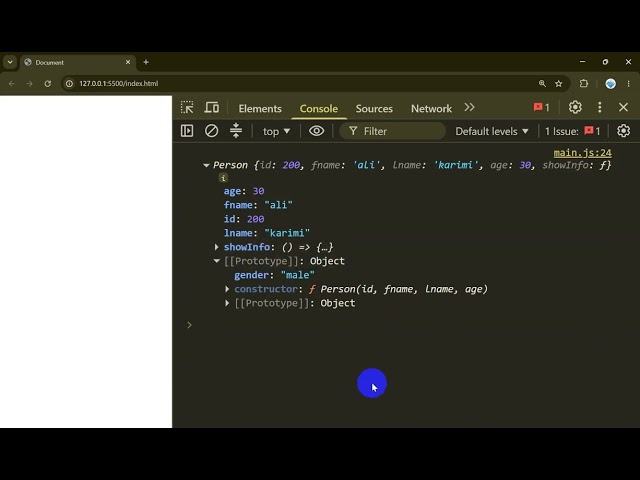Screen dimensions: 640x480
Task: Select the age: 30 property
Action: (244, 191)
